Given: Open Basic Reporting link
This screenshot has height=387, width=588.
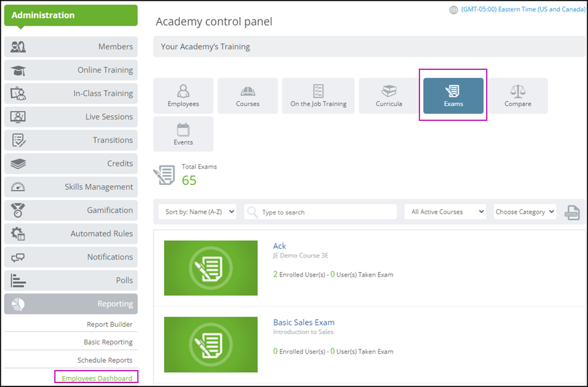Looking at the screenshot, I should (108, 342).
